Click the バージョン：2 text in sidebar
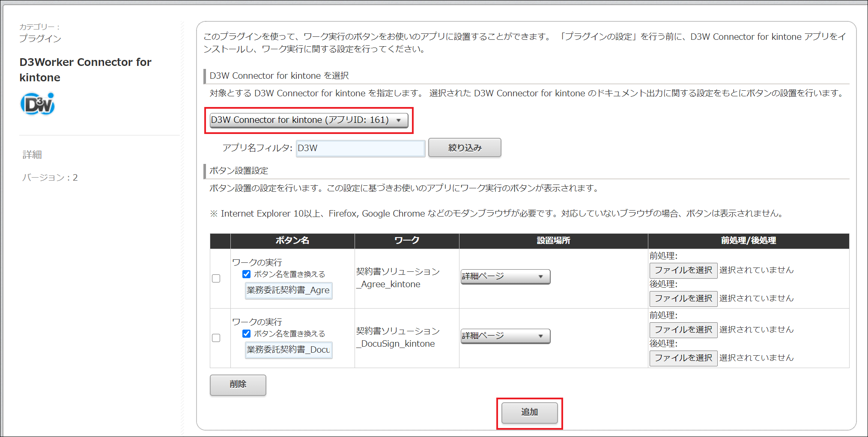This screenshot has width=868, height=437. tap(50, 178)
